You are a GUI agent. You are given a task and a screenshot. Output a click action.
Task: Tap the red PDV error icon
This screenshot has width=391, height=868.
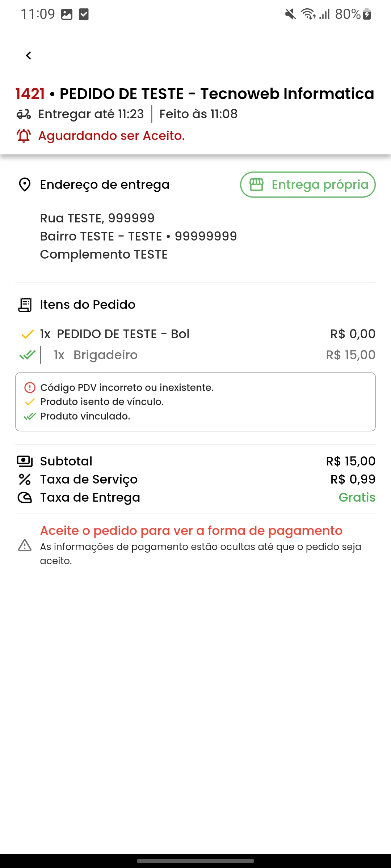pos(30,388)
